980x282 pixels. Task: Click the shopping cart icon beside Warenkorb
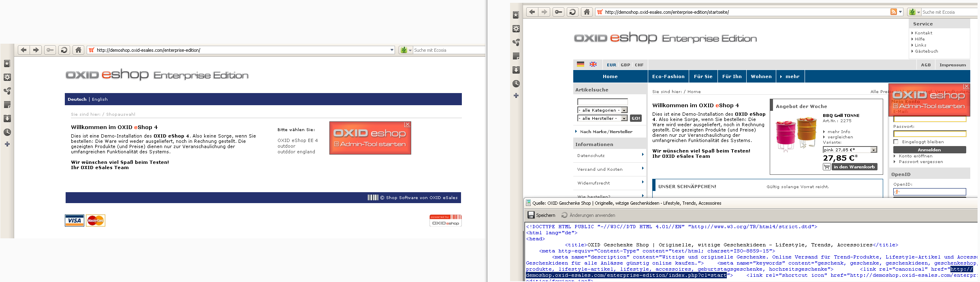coord(827,167)
